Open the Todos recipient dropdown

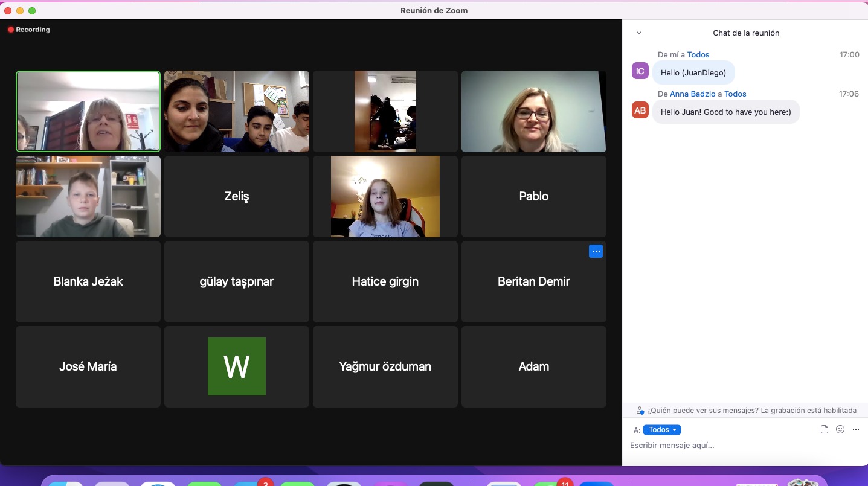pos(662,430)
